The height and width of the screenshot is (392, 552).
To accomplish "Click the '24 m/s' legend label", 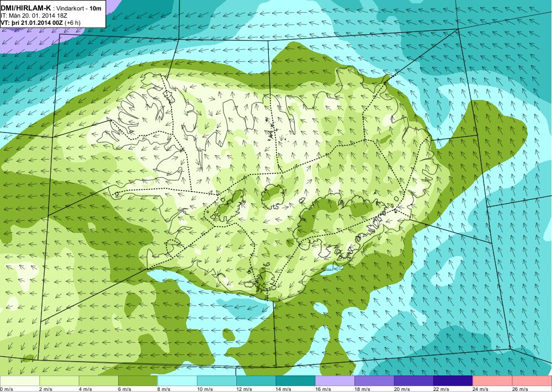I will tap(481, 389).
